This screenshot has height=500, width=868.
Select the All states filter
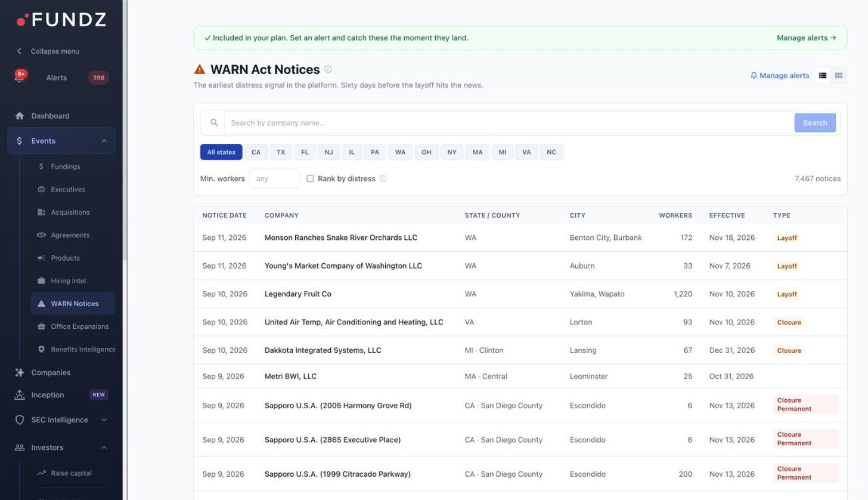coord(221,152)
